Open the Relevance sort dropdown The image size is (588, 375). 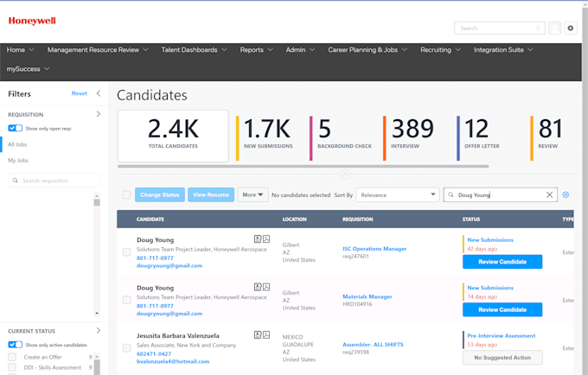(x=399, y=195)
